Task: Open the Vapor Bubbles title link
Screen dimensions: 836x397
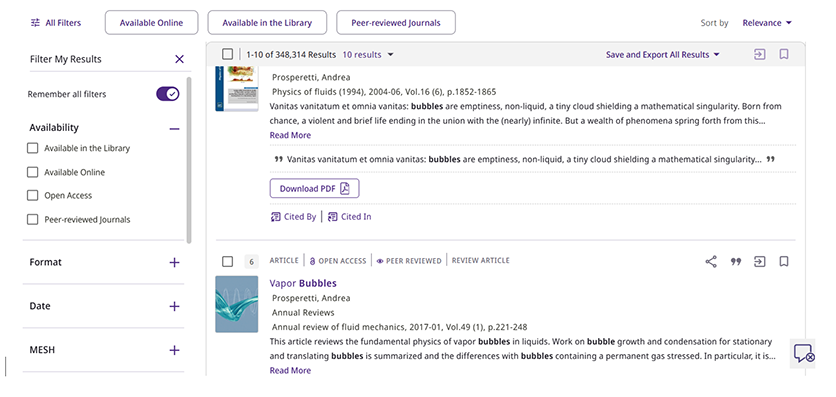Action: tap(303, 283)
